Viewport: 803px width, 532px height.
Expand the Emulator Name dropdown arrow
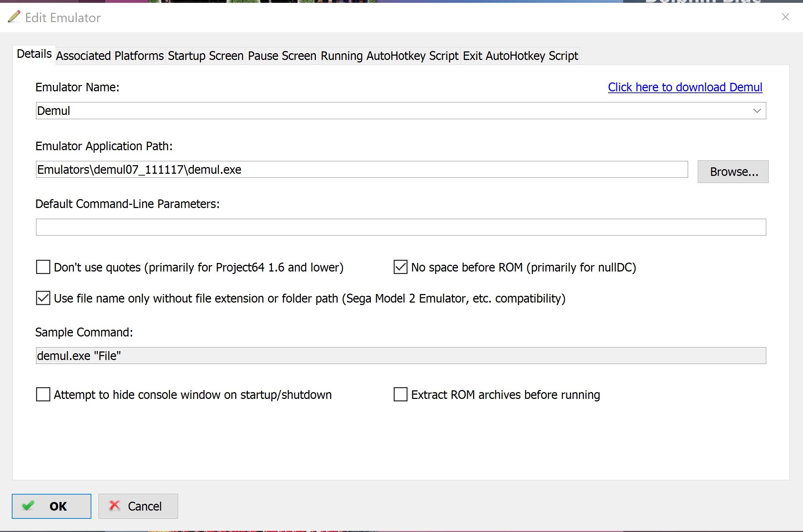tap(757, 111)
